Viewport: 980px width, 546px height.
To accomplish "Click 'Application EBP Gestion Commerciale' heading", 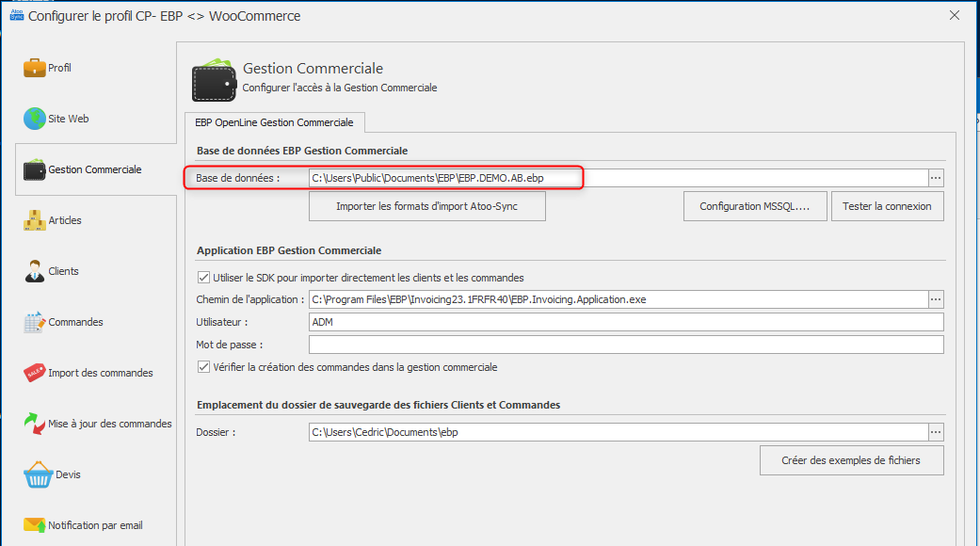I will point(289,250).
